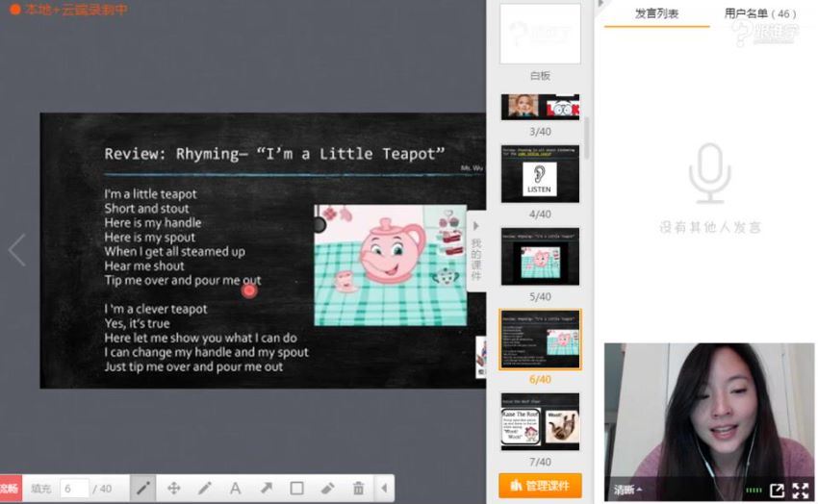Click the 填充 fill button
Screen dimensions: 818x504
40,489
